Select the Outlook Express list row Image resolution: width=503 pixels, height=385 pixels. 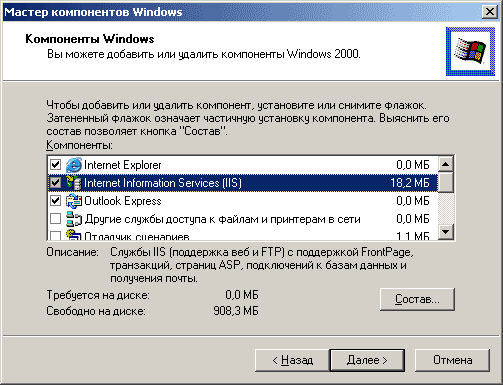243,201
